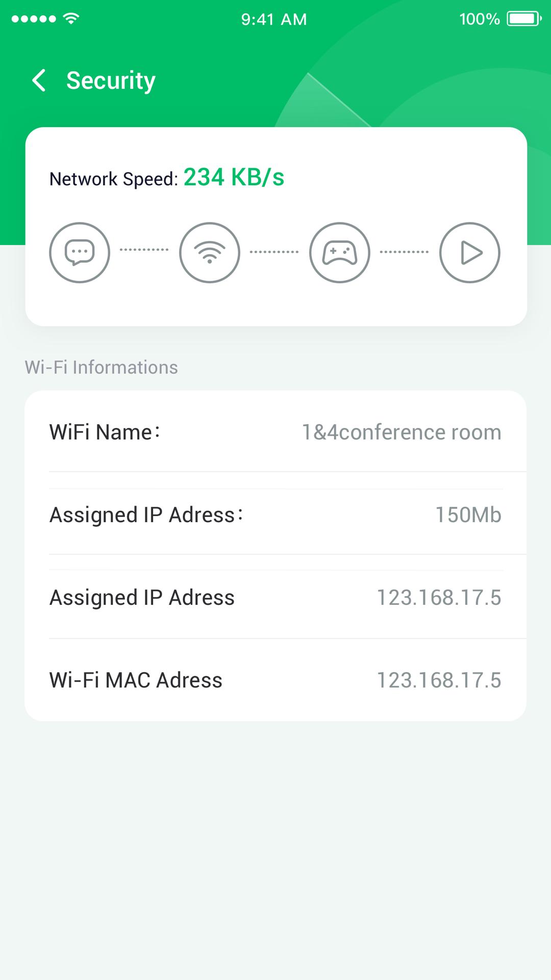Tap the 100% battery percentage text
This screenshot has width=551, height=980.
point(479,19)
